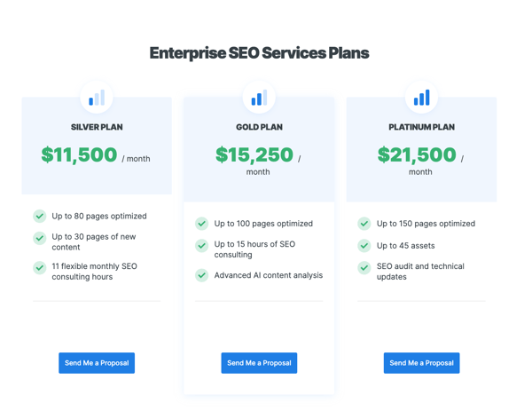Click checkmark beside 'Up to 80 pages optimized'
Image resolution: width=532 pixels, height=411 pixels.
pos(40,216)
